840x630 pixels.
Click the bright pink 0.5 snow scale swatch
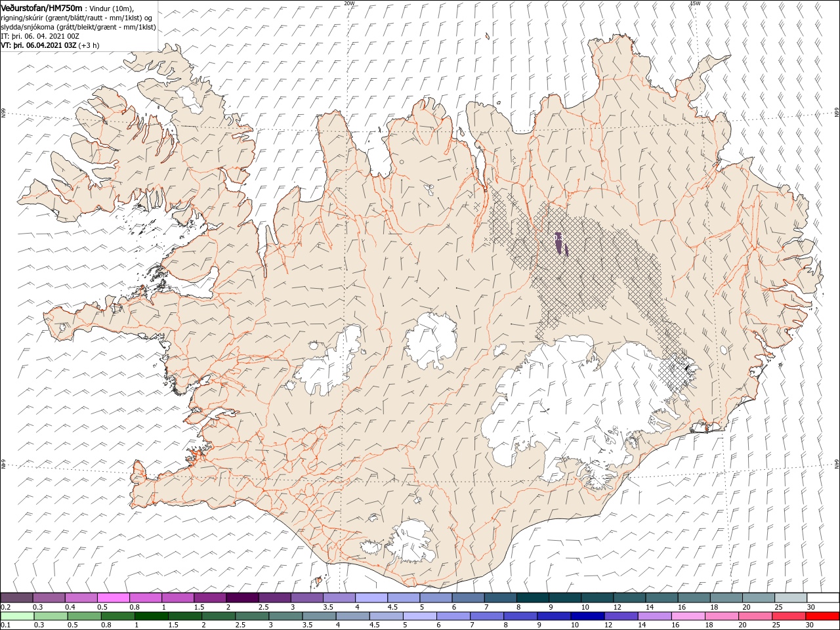click(113, 597)
